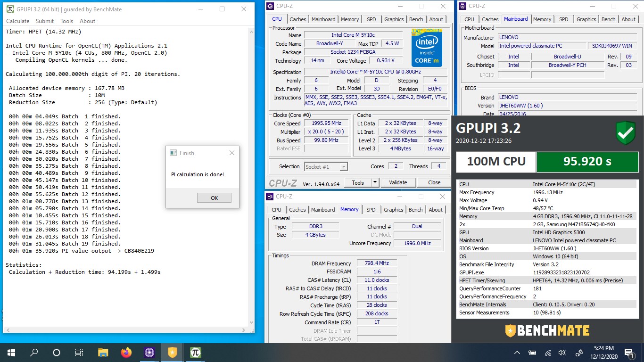
Task: Switch to BenchMate shield taskbar icon
Action: (172, 352)
